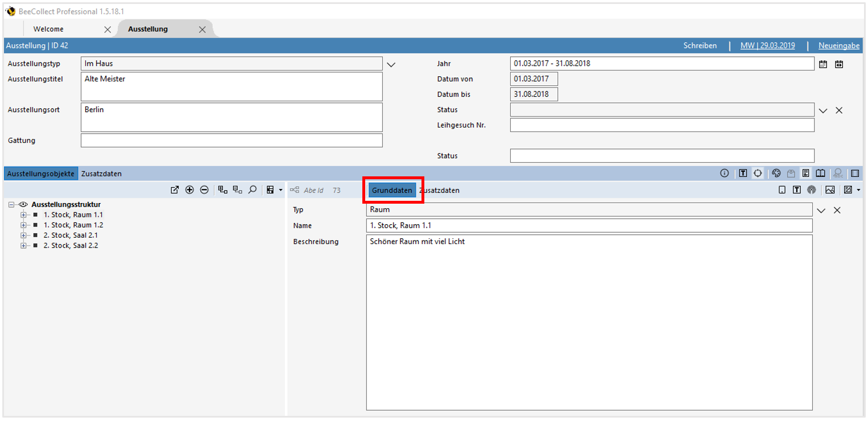Viewport: 868px width, 421px height.
Task: Toggle the document icon next to the book icon
Action: pos(806,174)
